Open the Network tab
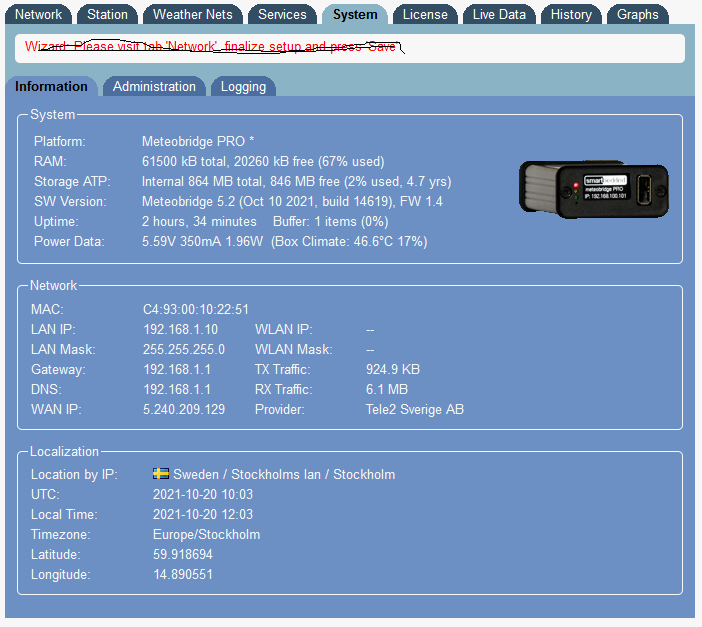Viewport: 702px width, 627px height. tap(39, 14)
